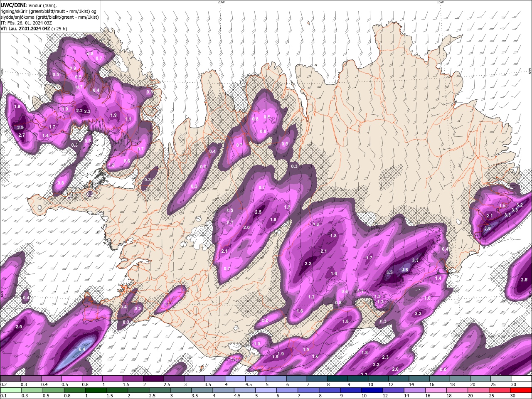Pick the bottom legend swatch starting at 25
The height and width of the screenshot is (399, 532).
click(x=500, y=390)
